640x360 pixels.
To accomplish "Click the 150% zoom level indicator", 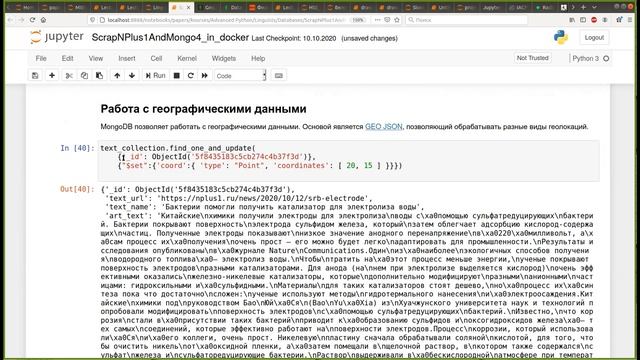I will point(358,20).
